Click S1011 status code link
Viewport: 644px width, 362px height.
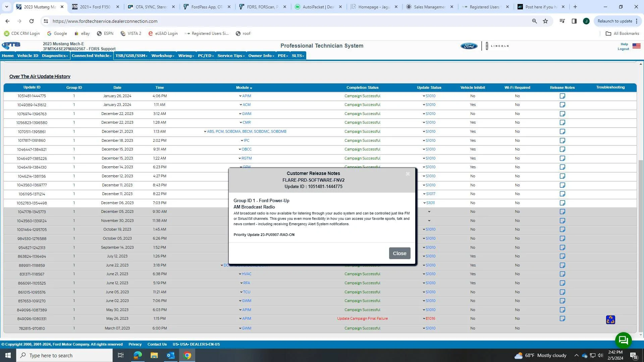pyautogui.click(x=430, y=203)
